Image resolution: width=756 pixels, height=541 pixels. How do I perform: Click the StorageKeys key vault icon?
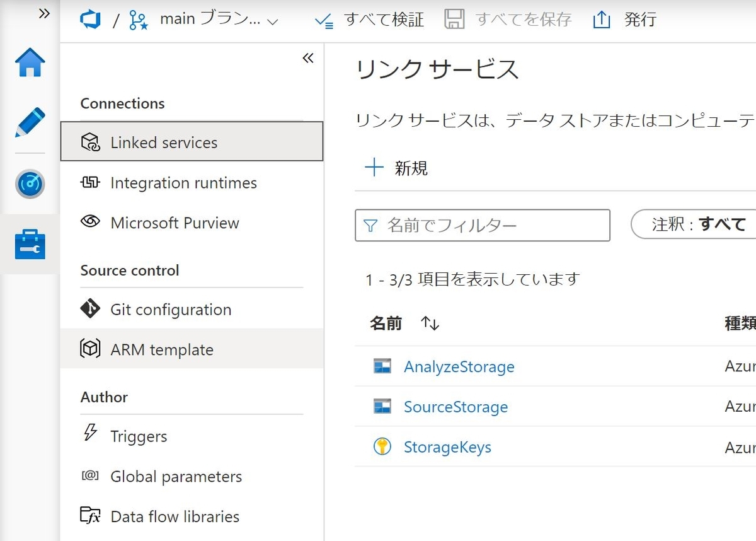click(x=382, y=446)
